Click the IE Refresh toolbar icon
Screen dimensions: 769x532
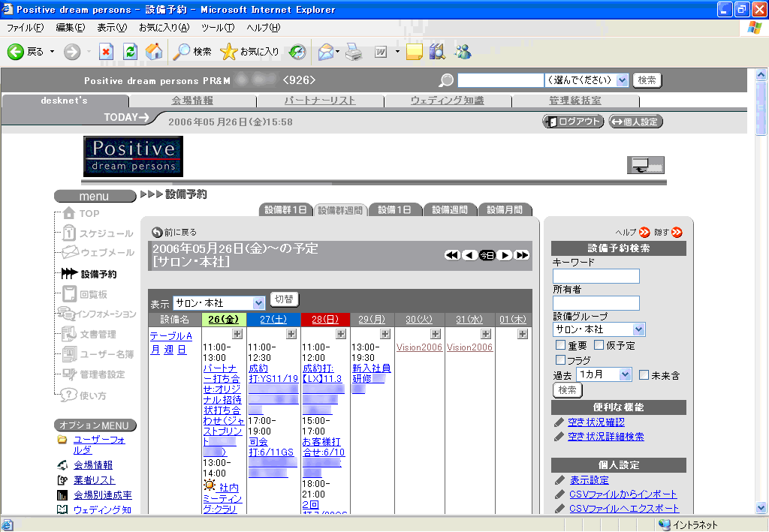(x=130, y=52)
